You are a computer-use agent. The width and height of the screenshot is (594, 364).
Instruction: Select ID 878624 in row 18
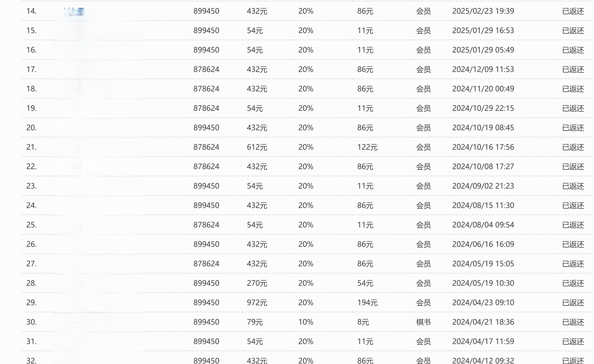pyautogui.click(x=206, y=89)
